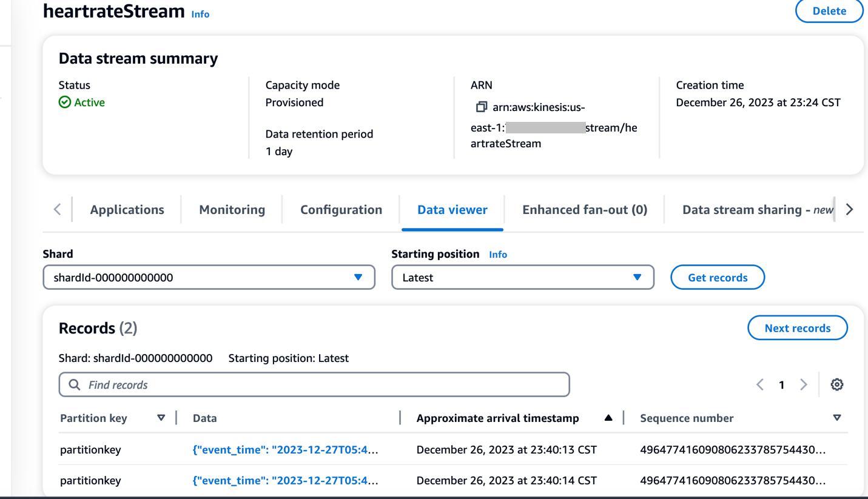Open the first record's event_time data link
The image size is (868, 499).
click(x=285, y=450)
